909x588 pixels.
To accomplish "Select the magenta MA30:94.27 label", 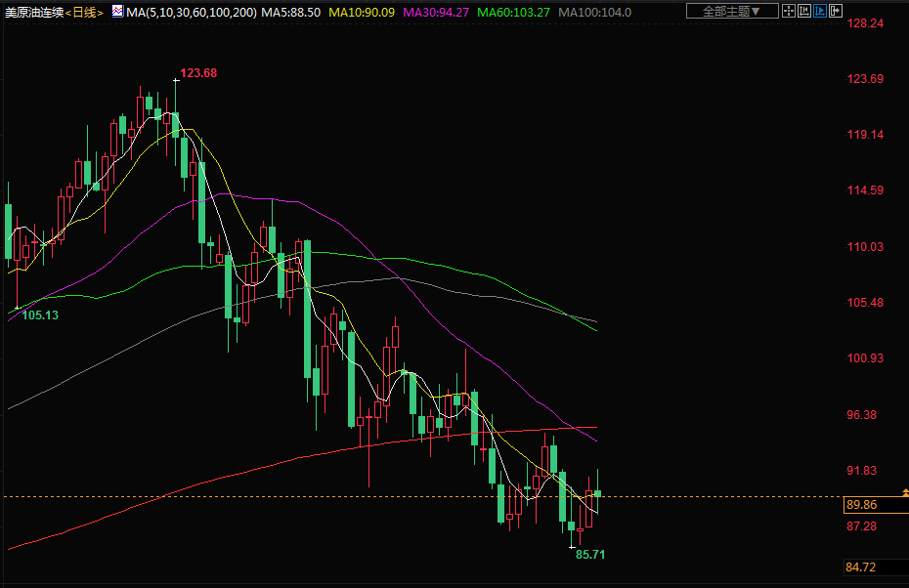I will (435, 13).
